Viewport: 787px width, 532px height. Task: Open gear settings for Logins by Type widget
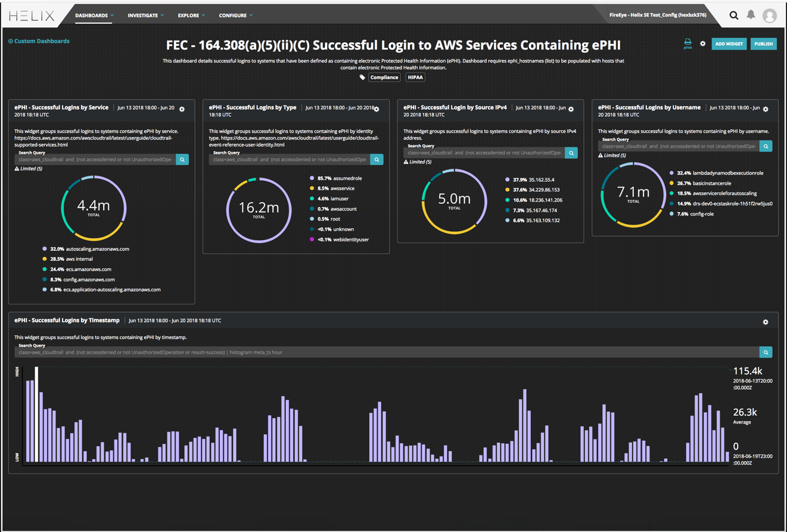click(377, 109)
